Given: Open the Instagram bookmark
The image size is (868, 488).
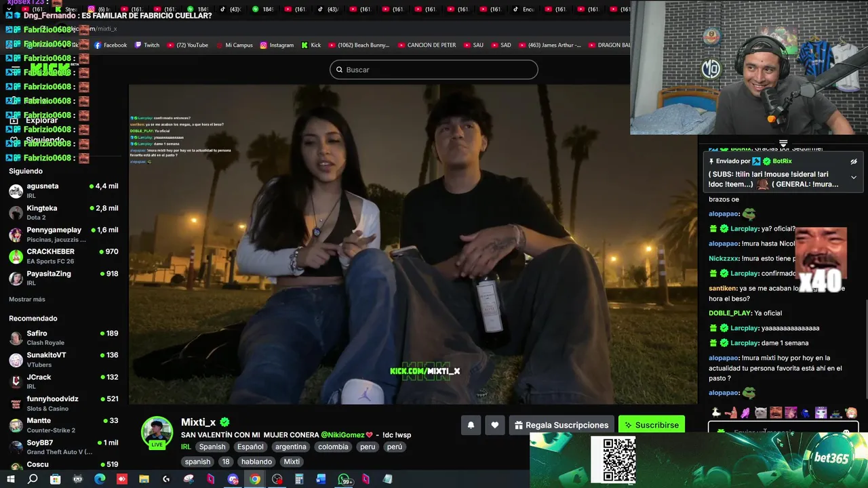Looking at the screenshot, I should pyautogui.click(x=277, y=45).
